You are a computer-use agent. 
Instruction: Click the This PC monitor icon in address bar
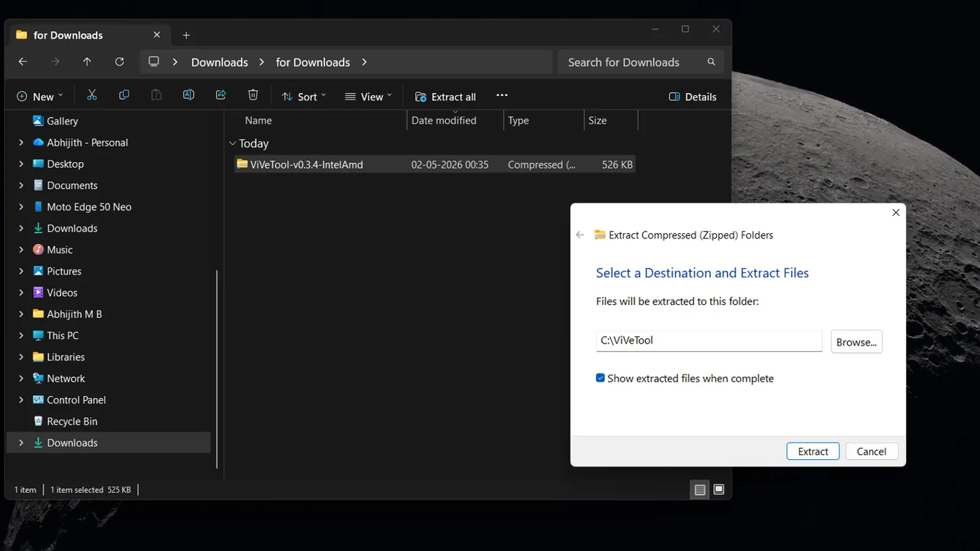(x=154, y=62)
